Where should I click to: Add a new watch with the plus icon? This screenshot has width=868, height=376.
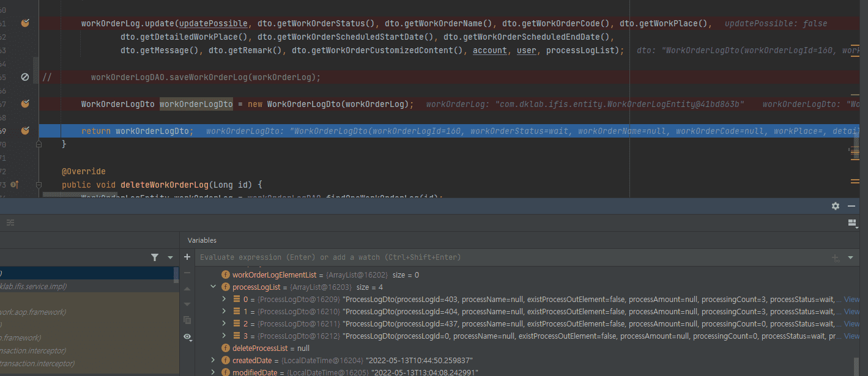tap(187, 257)
